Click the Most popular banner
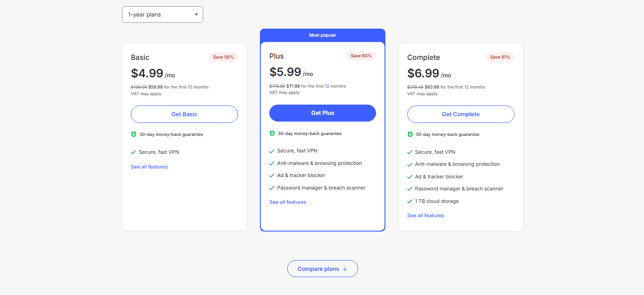The width and height of the screenshot is (644, 295). coord(322,35)
